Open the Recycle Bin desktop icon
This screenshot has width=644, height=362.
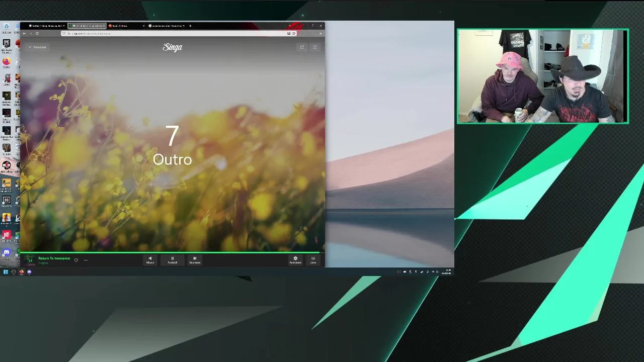point(6,27)
